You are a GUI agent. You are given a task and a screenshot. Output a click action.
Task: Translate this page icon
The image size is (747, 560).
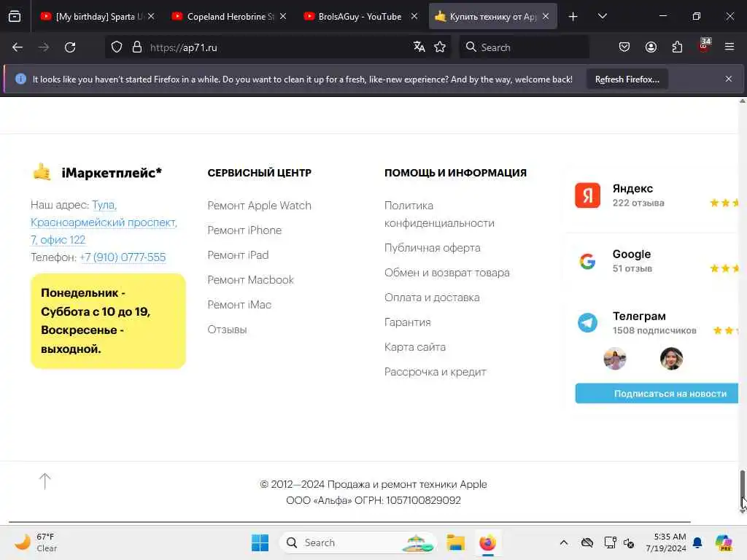[x=419, y=47]
